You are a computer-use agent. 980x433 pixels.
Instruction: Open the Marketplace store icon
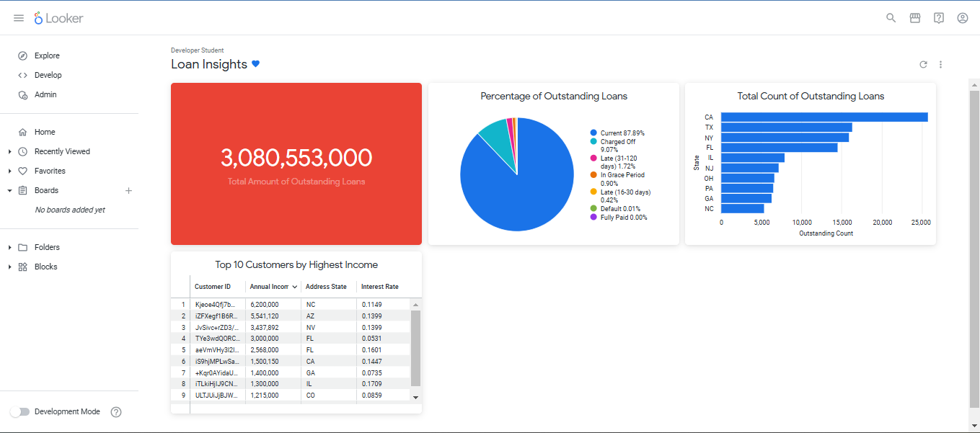tap(915, 18)
